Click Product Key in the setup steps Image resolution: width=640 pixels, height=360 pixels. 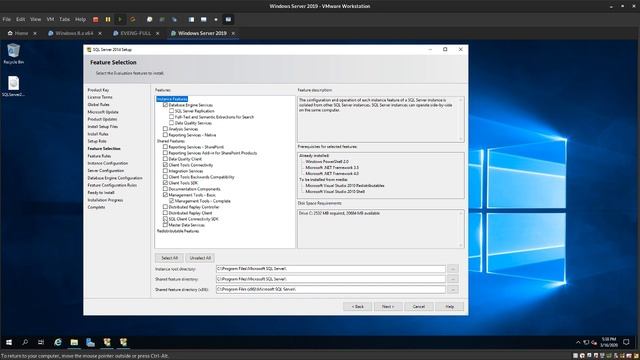point(98,90)
